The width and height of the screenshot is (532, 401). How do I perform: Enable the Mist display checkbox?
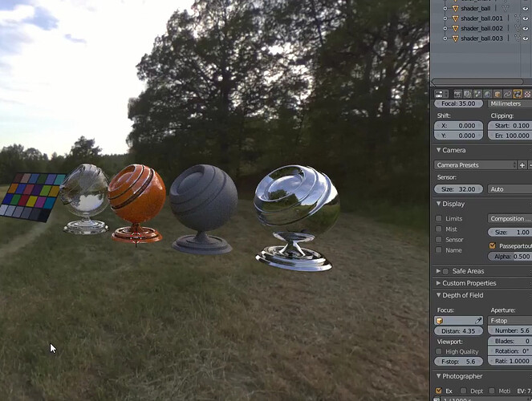(439, 229)
